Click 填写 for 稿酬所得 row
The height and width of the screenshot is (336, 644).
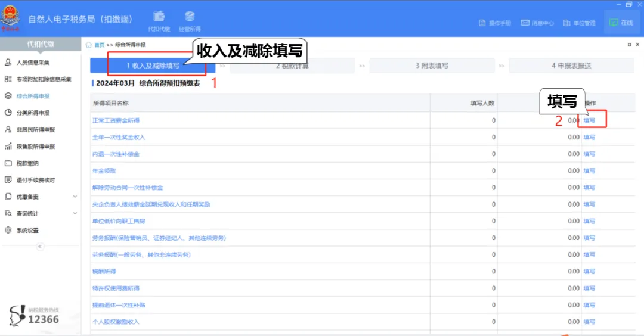coord(589,272)
